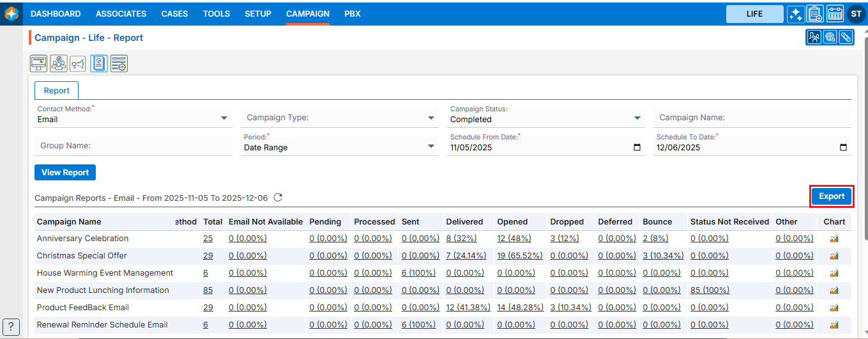Click the monitor screen icon in toolbar
868x339 pixels.
coord(39,63)
